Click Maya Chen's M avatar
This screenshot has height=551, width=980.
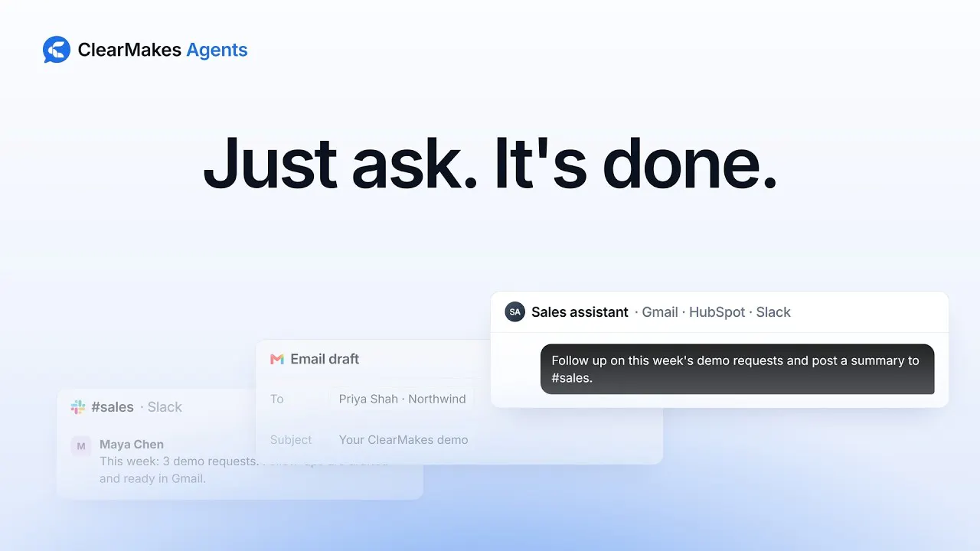click(81, 445)
